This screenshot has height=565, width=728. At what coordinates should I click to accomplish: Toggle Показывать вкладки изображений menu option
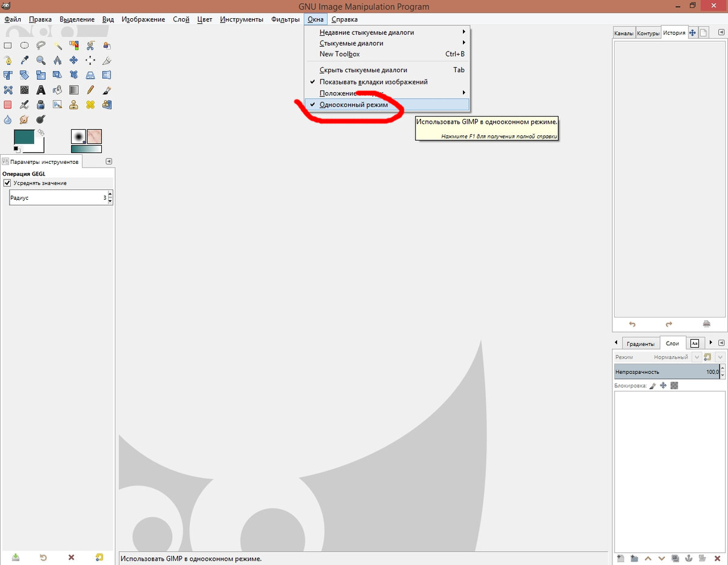386,81
